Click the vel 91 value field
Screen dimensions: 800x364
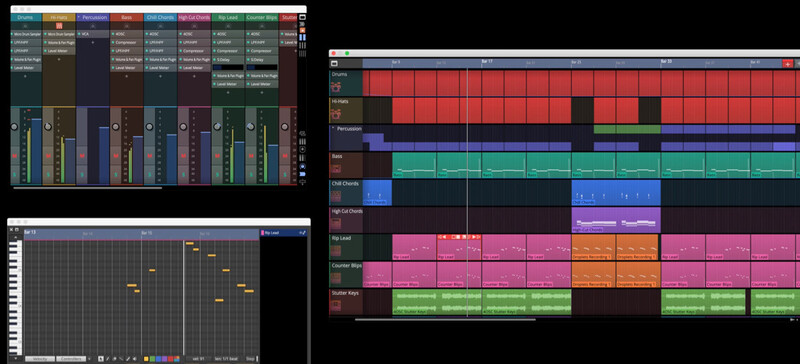click(x=199, y=359)
